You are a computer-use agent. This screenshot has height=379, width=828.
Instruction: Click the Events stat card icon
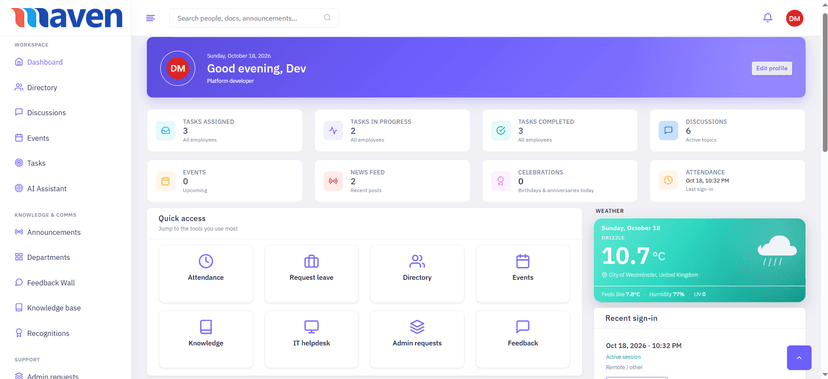[x=165, y=181]
